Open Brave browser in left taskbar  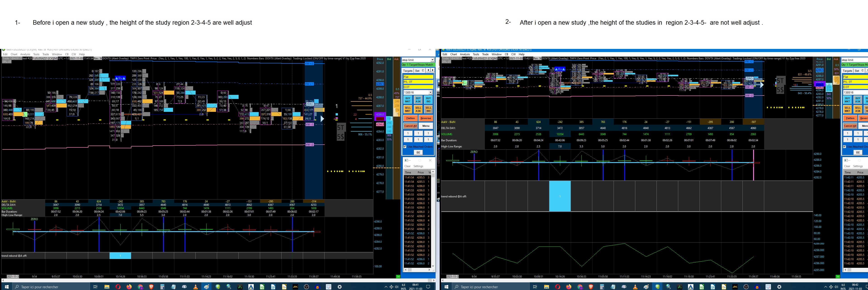pos(151,287)
